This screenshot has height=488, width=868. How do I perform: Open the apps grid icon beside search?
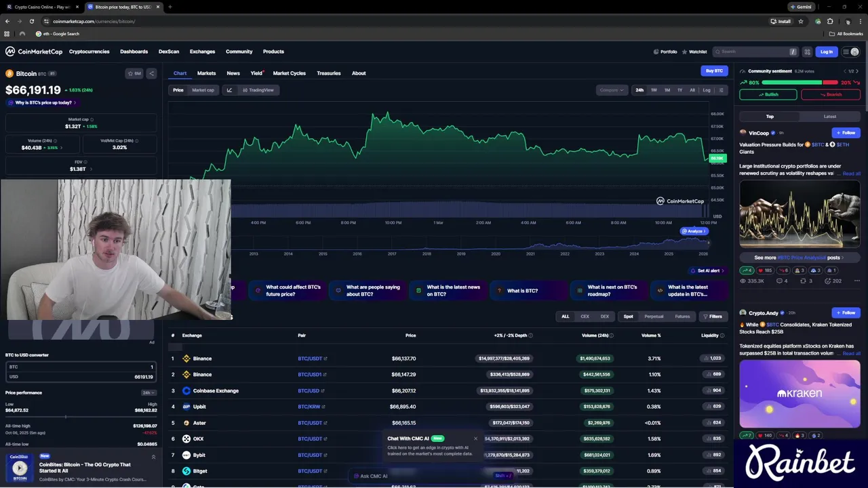807,52
